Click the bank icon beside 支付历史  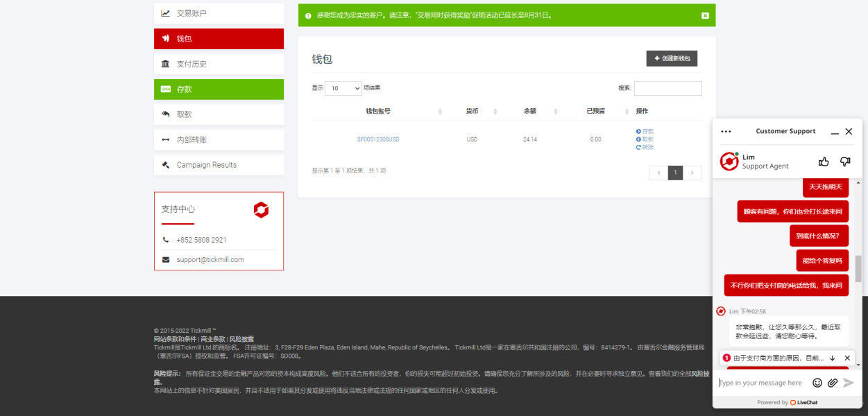coord(165,64)
